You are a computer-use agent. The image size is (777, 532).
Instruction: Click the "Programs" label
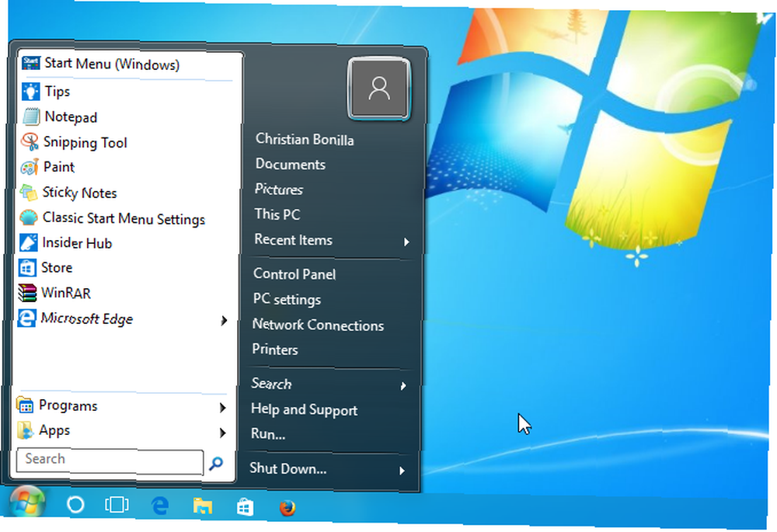tap(68, 405)
